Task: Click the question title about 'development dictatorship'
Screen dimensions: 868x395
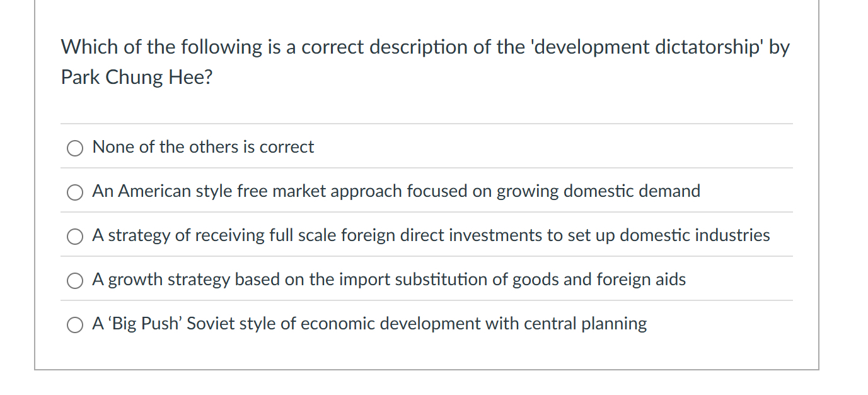Action: point(425,46)
